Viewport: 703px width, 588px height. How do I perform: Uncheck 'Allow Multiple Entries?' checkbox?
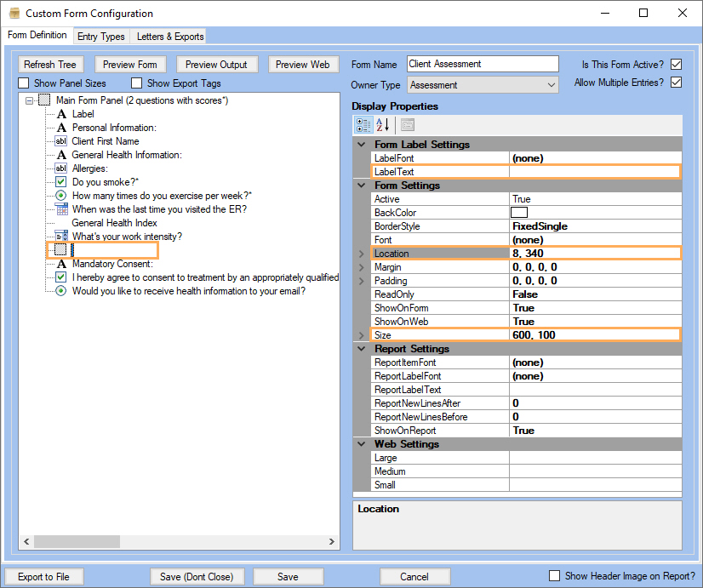coord(676,83)
